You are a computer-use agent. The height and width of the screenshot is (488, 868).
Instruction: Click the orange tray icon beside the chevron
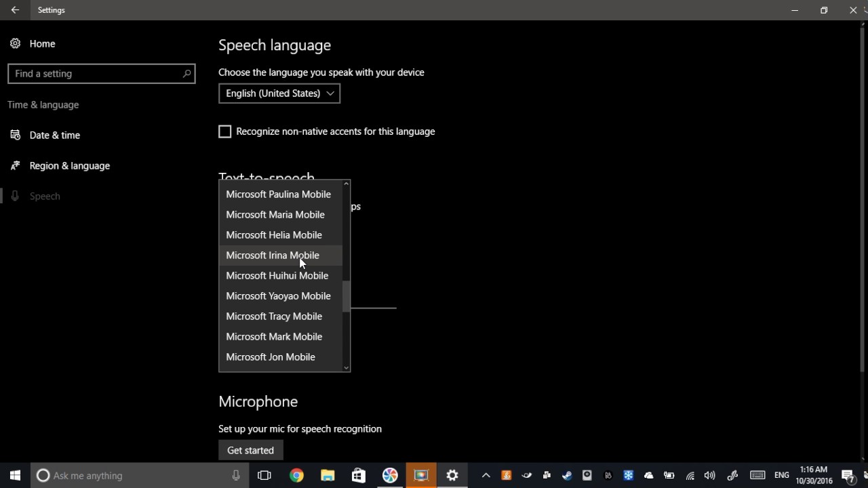[x=506, y=476]
